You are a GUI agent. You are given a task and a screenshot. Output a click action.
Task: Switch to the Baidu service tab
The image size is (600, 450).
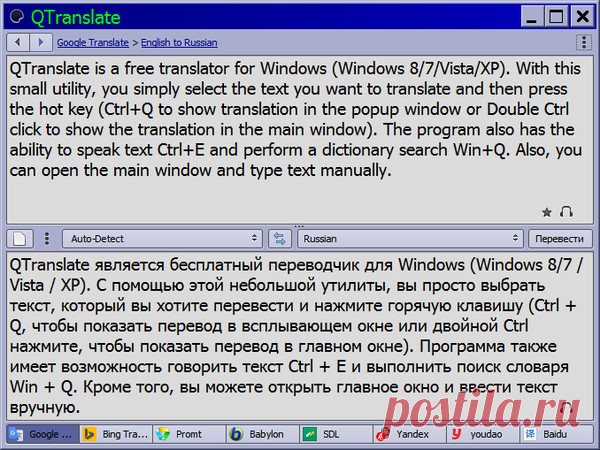click(556, 434)
